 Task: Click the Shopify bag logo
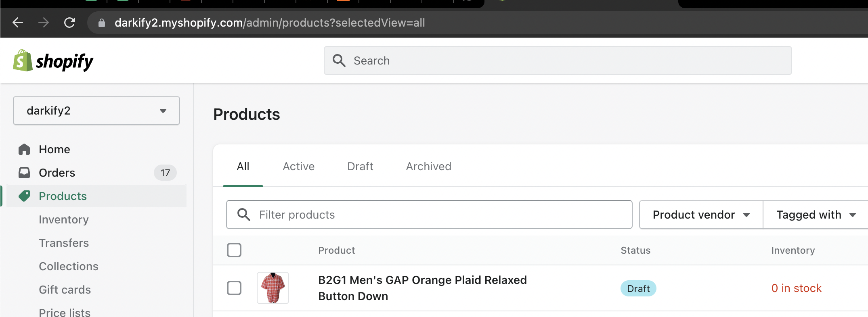coord(23,60)
